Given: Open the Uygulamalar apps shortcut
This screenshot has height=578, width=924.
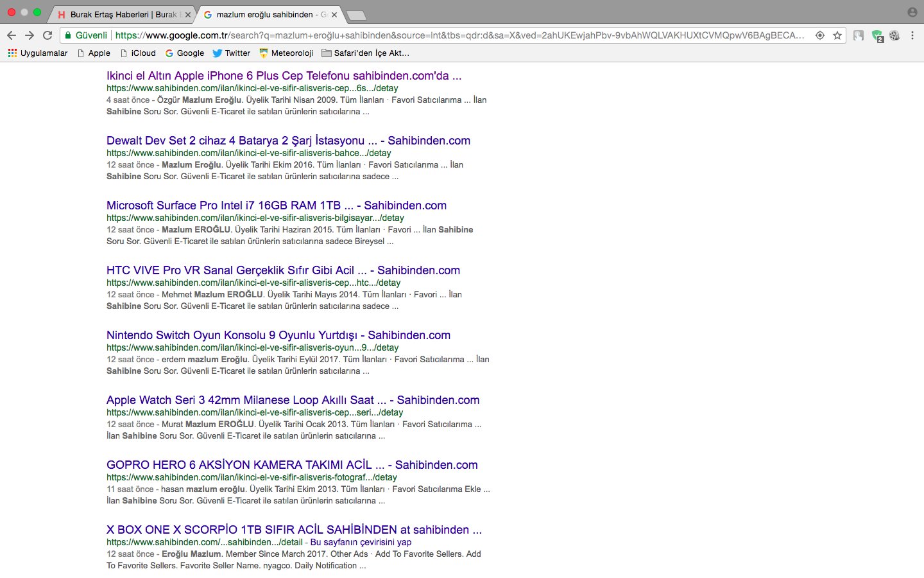Looking at the screenshot, I should click(38, 53).
